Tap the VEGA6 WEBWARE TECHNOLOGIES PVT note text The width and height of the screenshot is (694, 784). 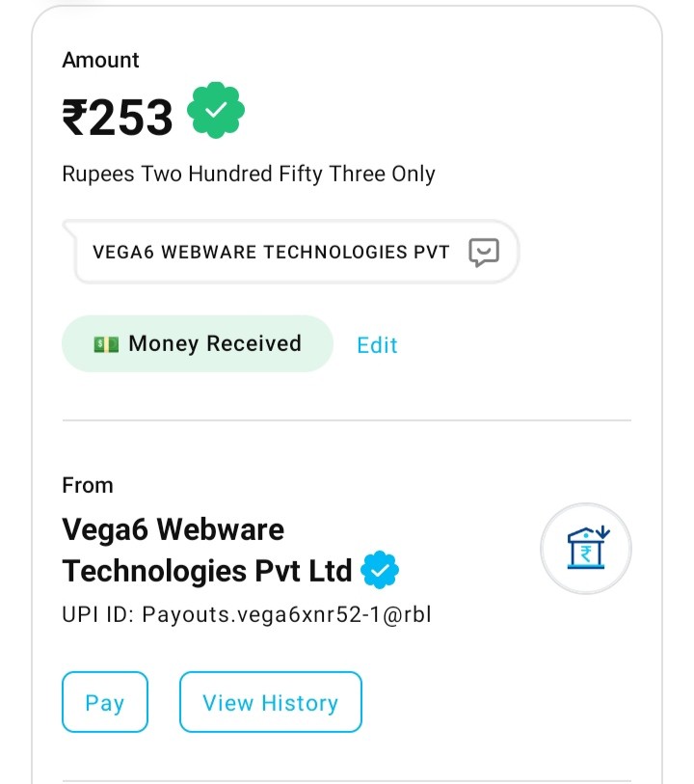[x=271, y=253]
